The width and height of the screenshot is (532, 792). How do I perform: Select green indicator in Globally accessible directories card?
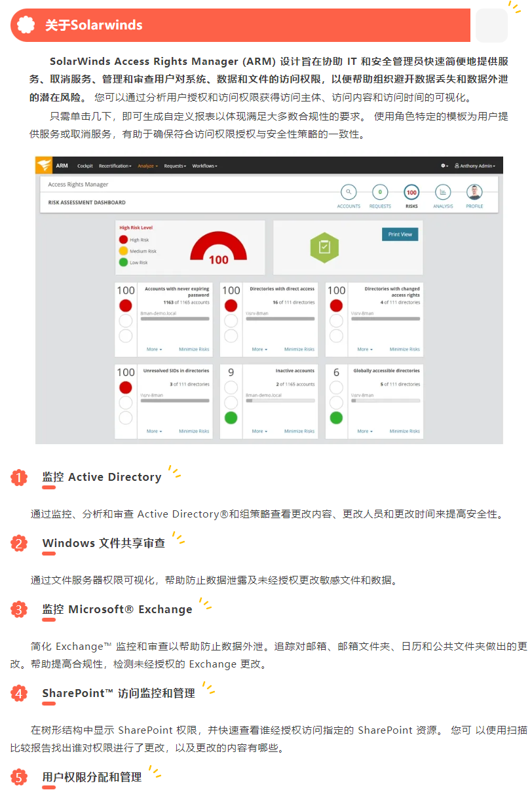tap(336, 417)
